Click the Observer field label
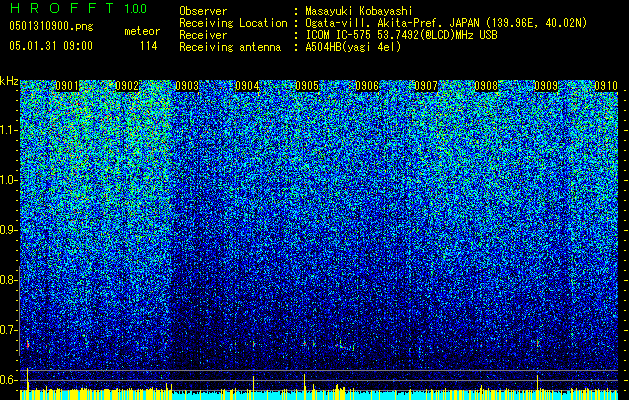Screen dimensions: 629x400 pyautogui.click(x=203, y=11)
